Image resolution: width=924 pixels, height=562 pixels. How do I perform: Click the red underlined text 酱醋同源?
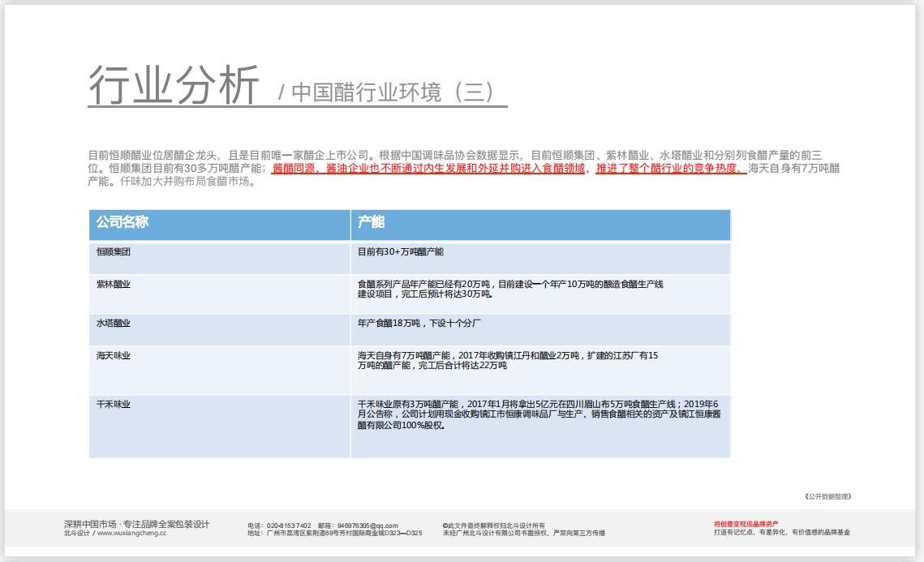coord(294,169)
